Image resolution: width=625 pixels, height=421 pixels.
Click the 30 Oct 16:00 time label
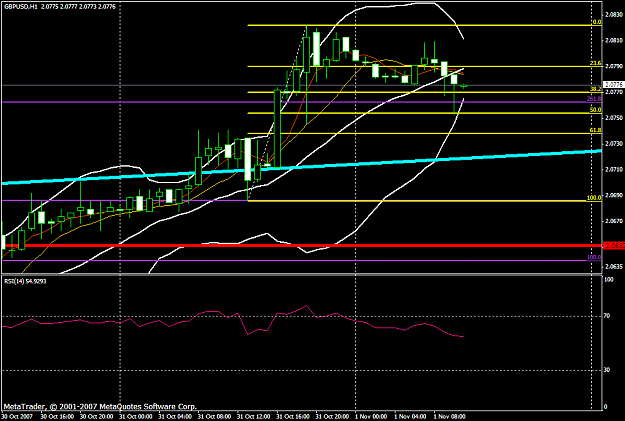coord(56,417)
